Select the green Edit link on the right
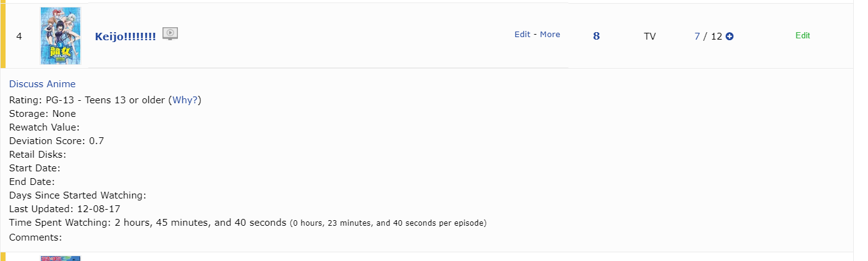The height and width of the screenshot is (261, 868). 803,36
